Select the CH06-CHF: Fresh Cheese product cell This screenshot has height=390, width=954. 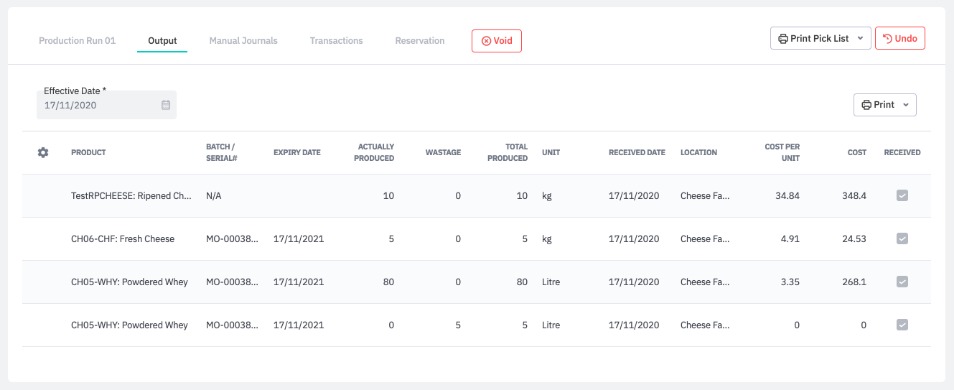(123, 239)
